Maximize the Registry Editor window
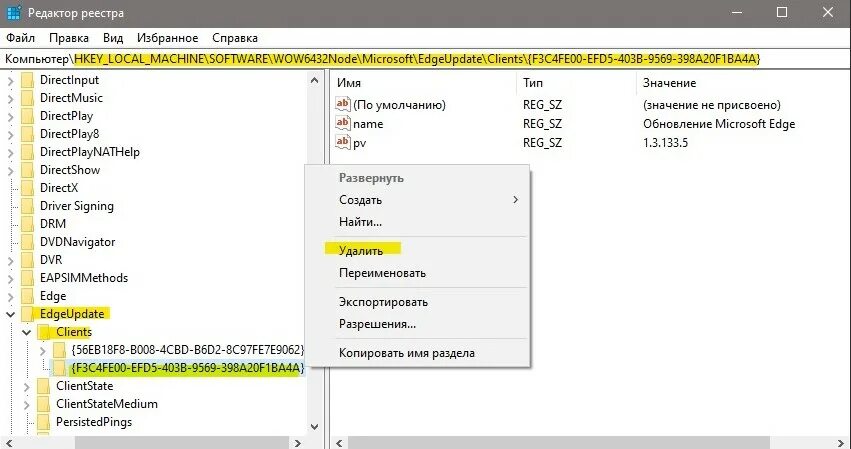Image resolution: width=851 pixels, height=449 pixels. (x=782, y=12)
